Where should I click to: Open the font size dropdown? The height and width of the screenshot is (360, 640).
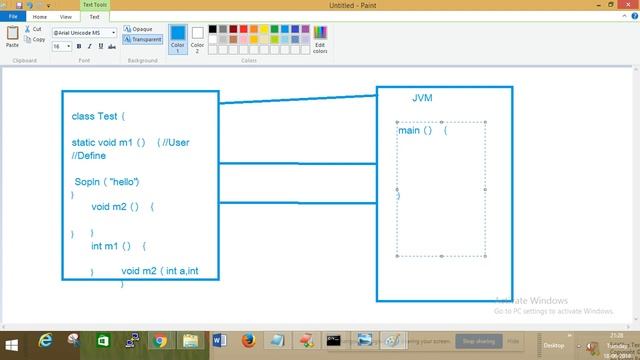(x=68, y=47)
